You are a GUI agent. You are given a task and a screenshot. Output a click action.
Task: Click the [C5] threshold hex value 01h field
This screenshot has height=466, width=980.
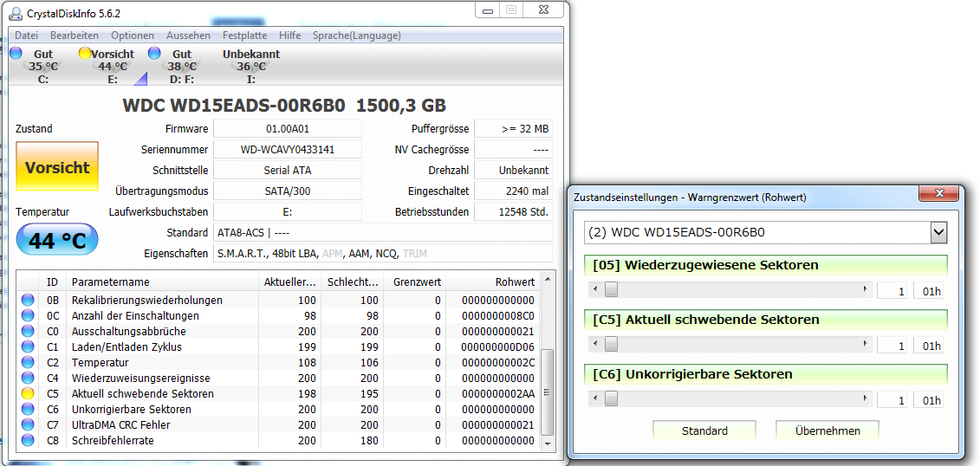tap(929, 346)
